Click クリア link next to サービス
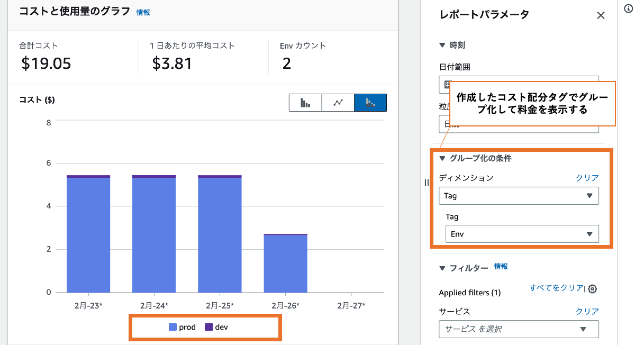The image size is (644, 345). (x=587, y=312)
